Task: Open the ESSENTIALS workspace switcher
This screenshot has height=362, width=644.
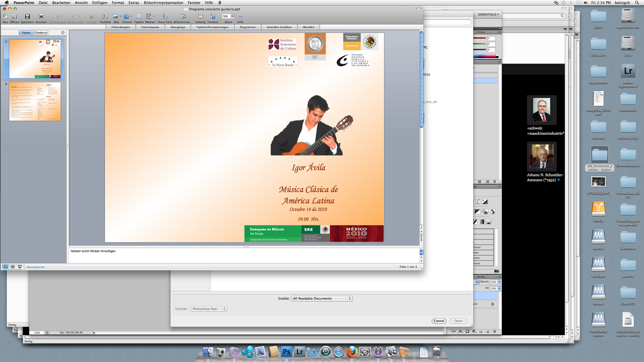Action: pyautogui.click(x=488, y=14)
